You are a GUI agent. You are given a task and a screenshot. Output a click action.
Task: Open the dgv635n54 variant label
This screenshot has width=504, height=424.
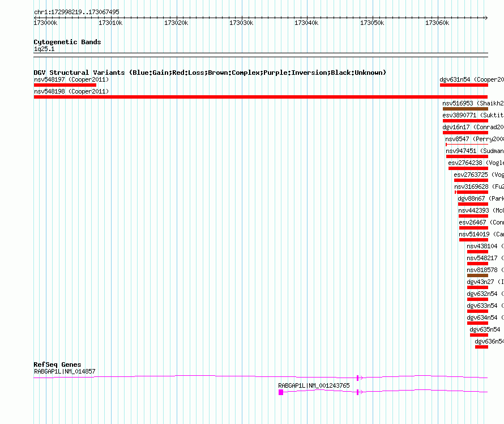[485, 329]
